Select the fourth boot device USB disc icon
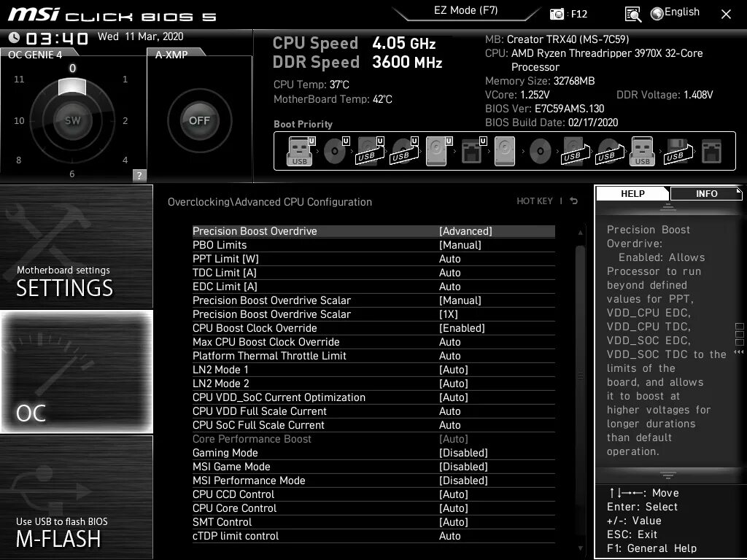The width and height of the screenshot is (747, 560). [404, 152]
